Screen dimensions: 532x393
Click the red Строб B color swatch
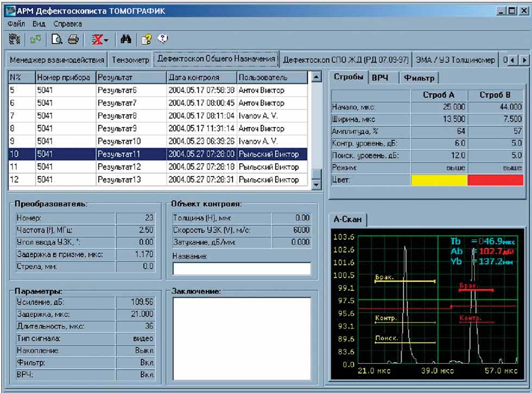click(x=496, y=181)
